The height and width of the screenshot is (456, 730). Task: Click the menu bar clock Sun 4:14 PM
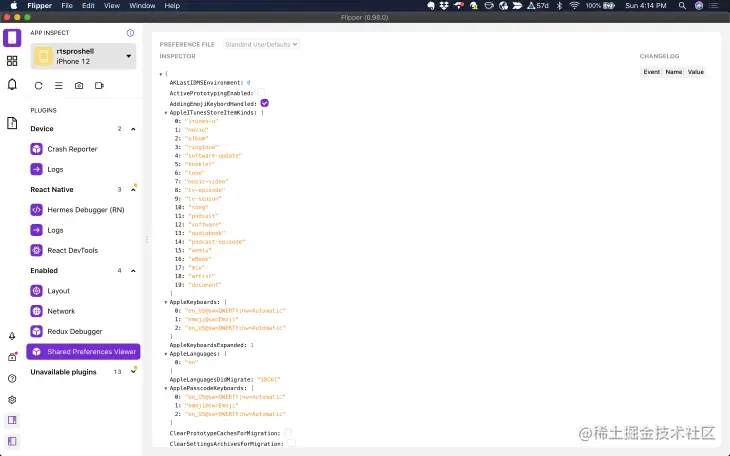tap(646, 6)
